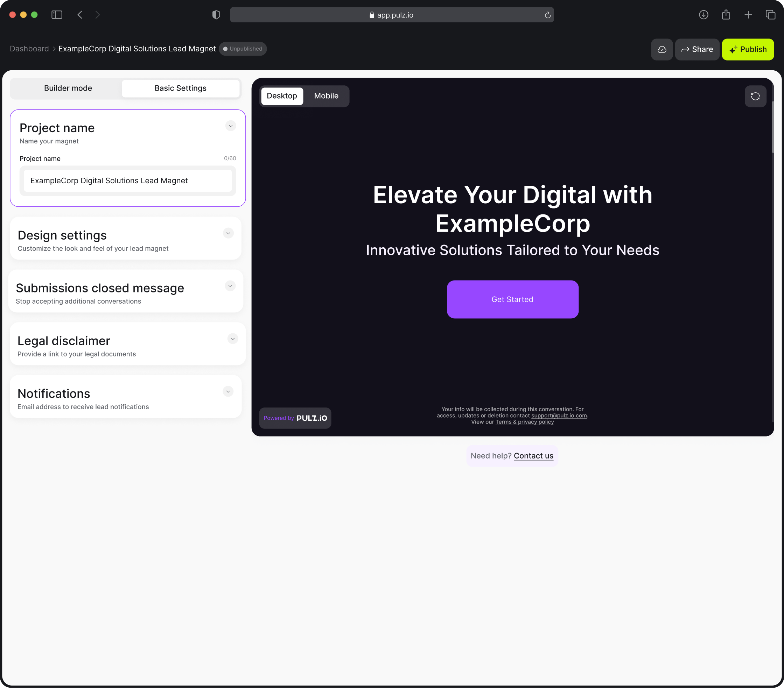The width and height of the screenshot is (784, 688).
Task: Click the add new tab icon
Action: (x=749, y=15)
